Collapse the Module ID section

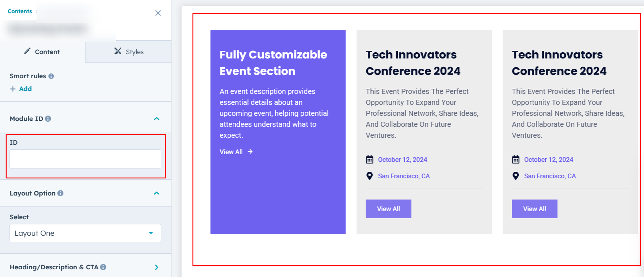157,119
